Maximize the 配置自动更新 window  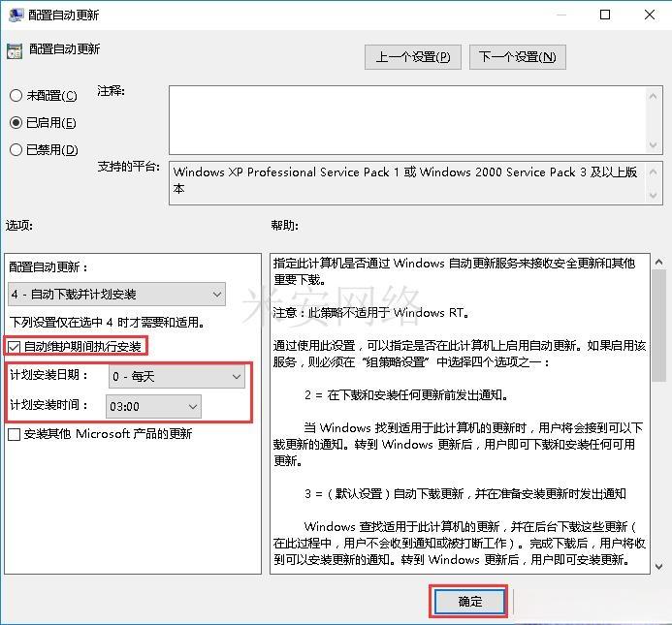point(605,15)
